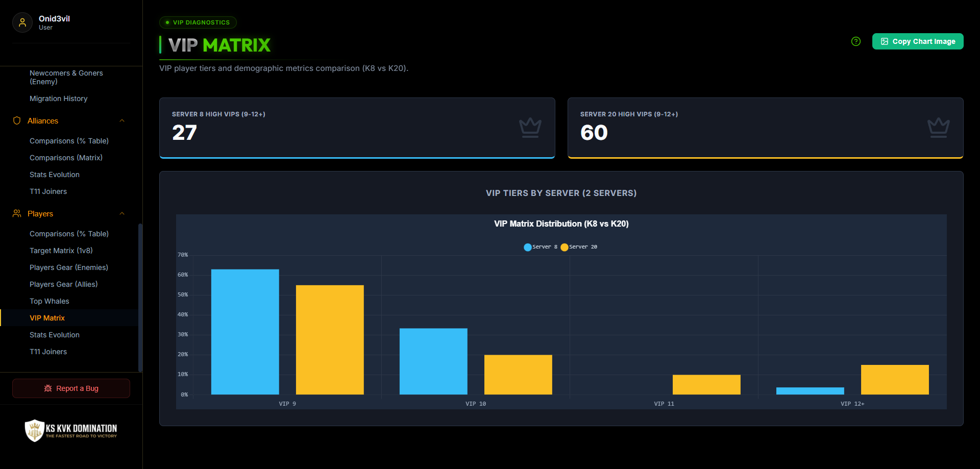Toggle Server 8 legend series
This screenshot has width=980, height=469.
(x=541, y=247)
